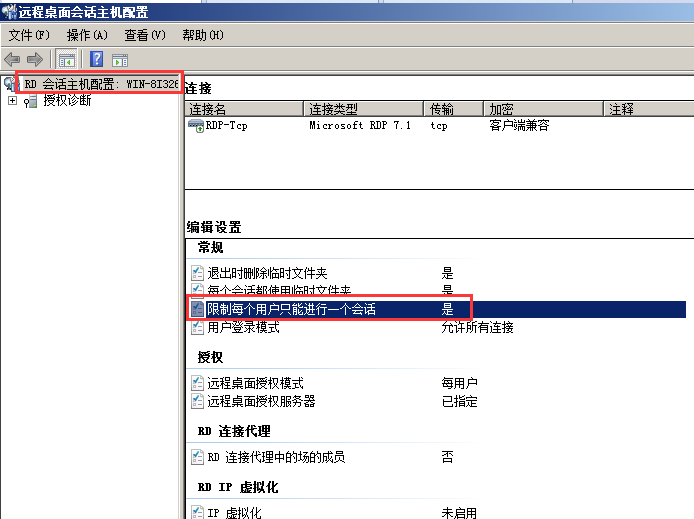Toggle the show/hide action pane icon
Viewport: 694px width, 519px height.
click(120, 60)
